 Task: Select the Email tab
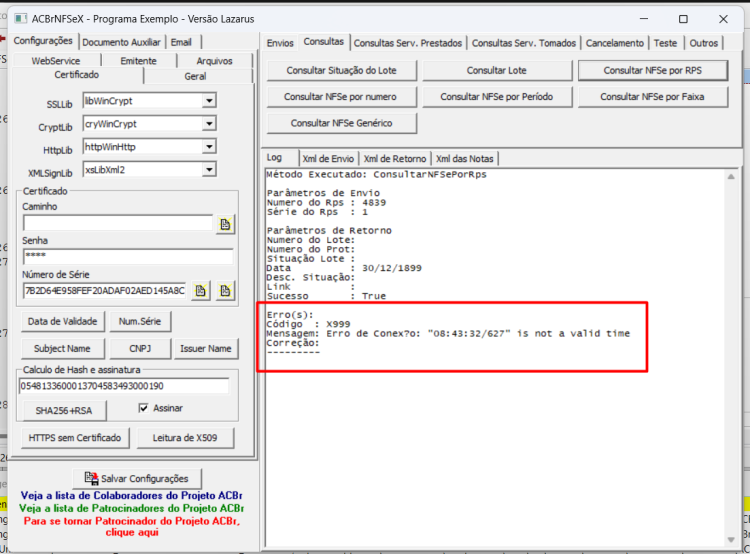click(181, 42)
